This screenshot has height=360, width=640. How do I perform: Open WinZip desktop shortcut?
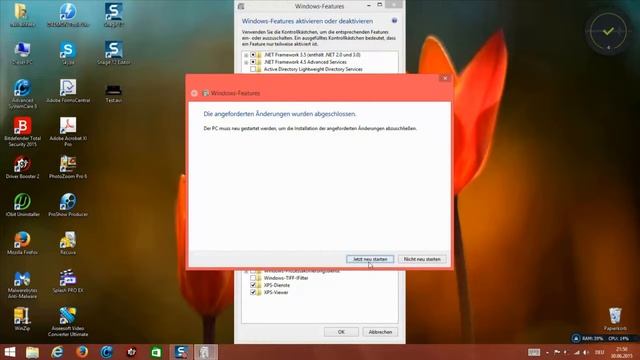point(22,319)
